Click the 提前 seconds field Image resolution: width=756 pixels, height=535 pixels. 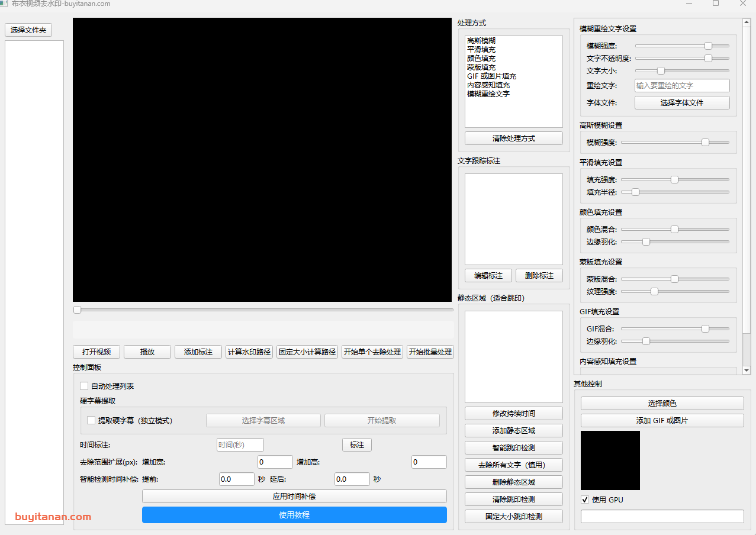pos(237,479)
